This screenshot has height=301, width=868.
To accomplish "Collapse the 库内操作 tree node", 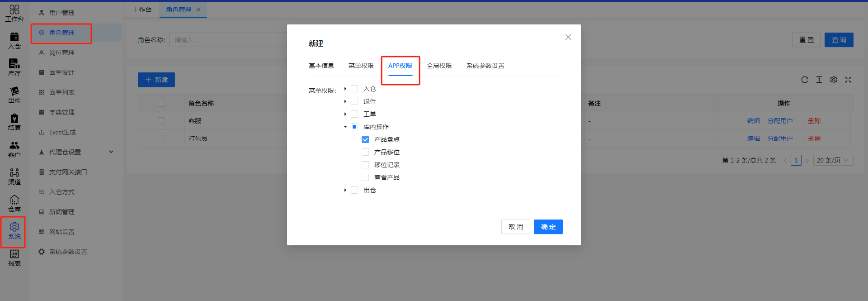I will tap(345, 127).
